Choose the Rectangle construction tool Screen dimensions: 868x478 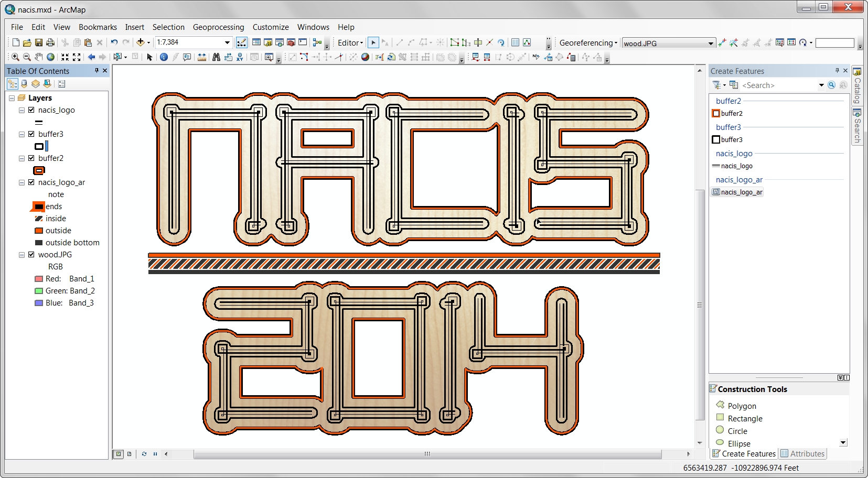point(740,418)
